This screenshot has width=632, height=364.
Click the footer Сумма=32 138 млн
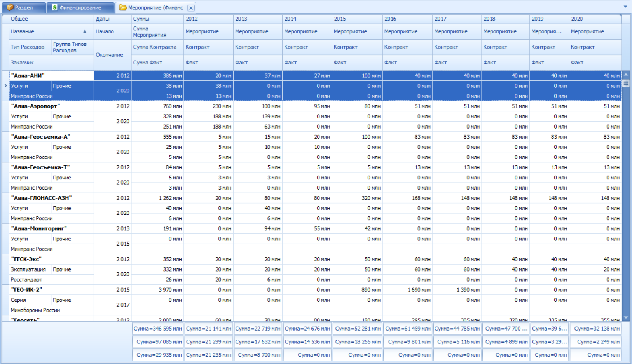(595, 329)
